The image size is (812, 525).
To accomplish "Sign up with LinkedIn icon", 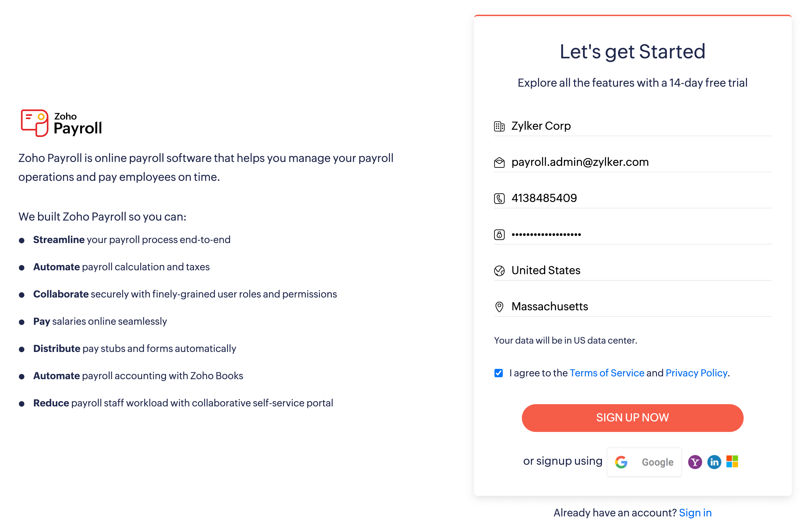I will 714,462.
